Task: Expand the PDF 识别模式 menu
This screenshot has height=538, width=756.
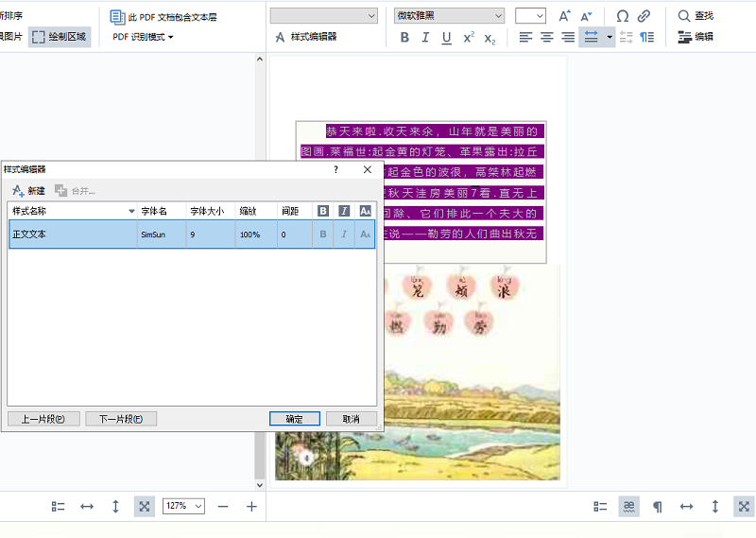Action: click(x=143, y=37)
